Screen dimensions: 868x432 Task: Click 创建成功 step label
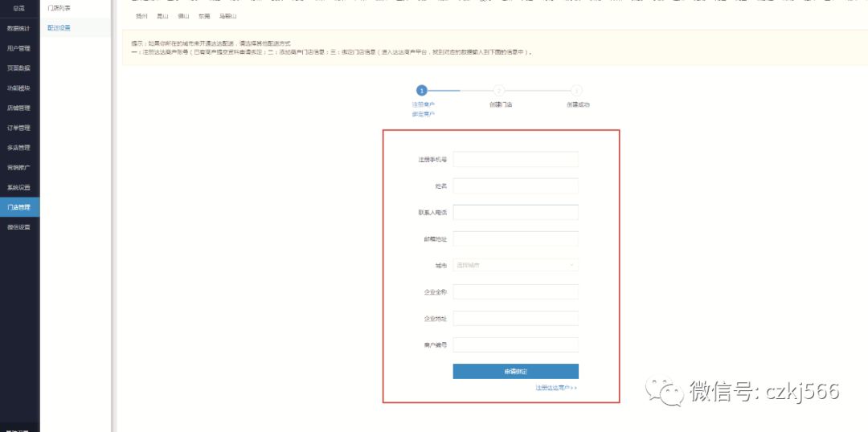(578, 104)
